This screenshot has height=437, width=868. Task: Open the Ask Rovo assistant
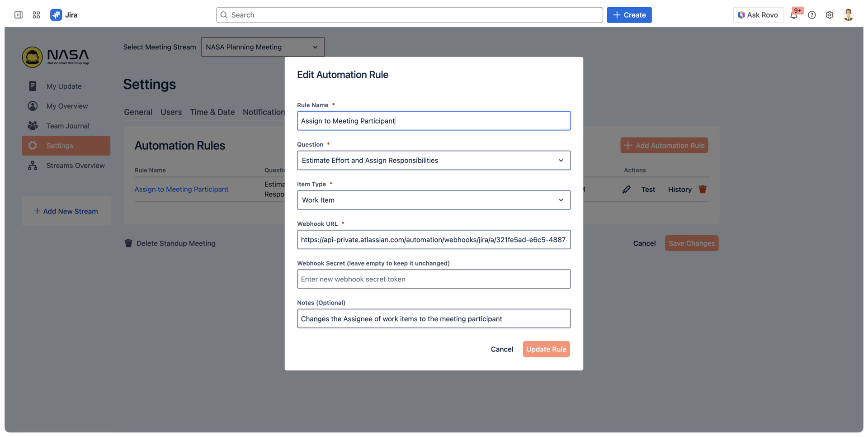point(758,14)
